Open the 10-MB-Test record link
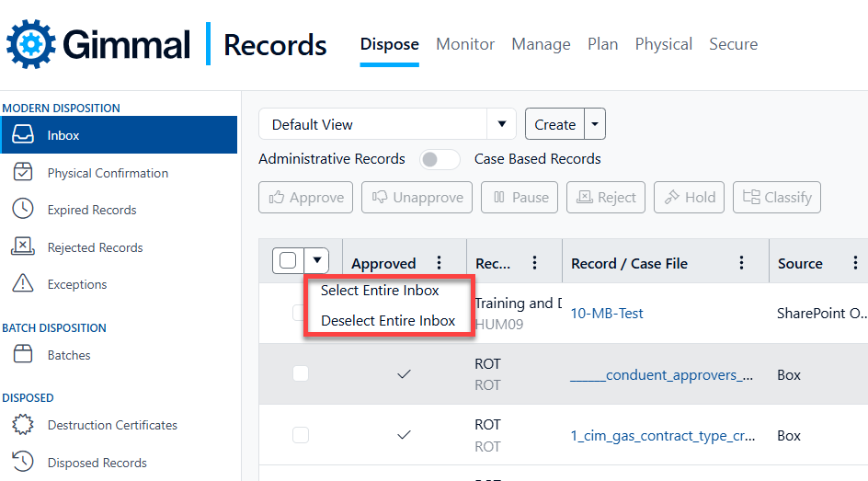The image size is (868, 481). point(607,313)
